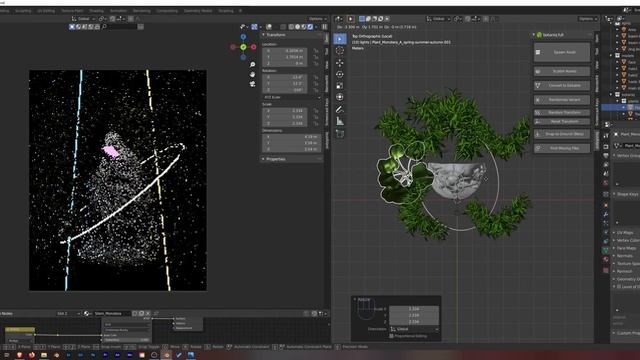Toggle X-ray in left viewport header
The height and width of the screenshot is (360, 640).
283,27
